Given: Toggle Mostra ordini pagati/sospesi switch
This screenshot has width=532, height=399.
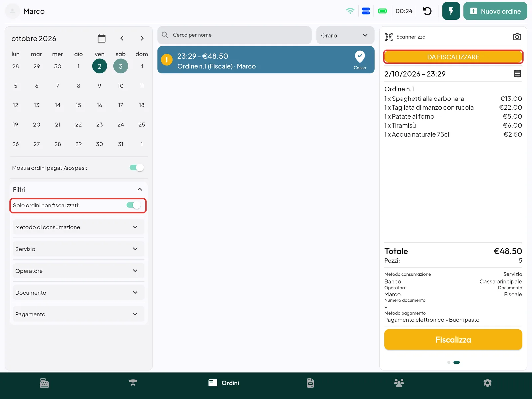Looking at the screenshot, I should point(137,168).
